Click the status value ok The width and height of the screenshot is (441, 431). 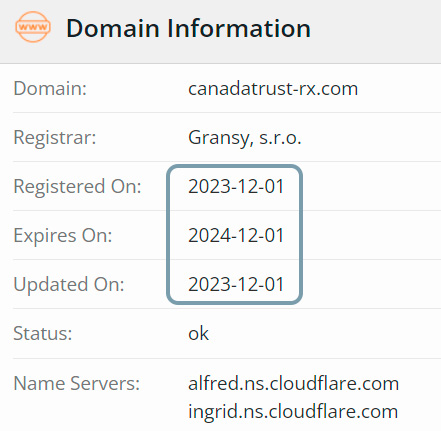198,333
